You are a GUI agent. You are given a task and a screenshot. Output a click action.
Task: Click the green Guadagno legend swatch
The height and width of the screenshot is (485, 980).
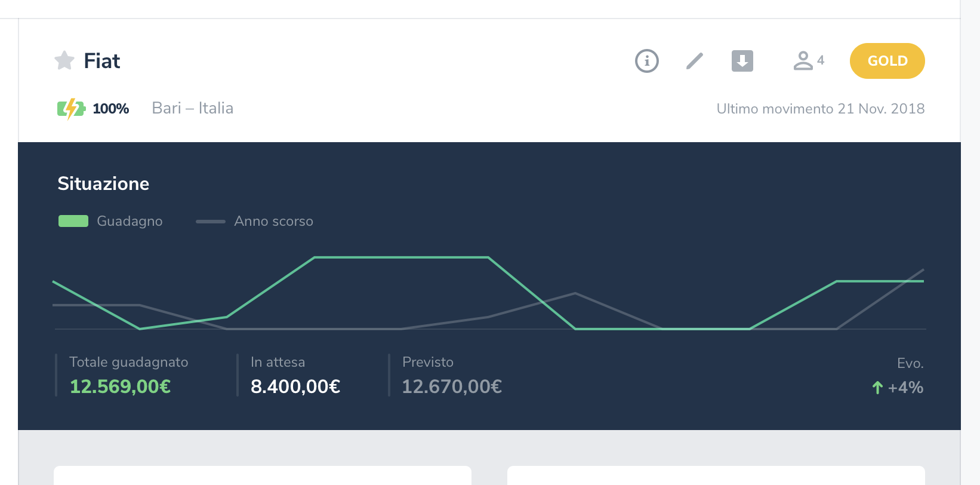[x=73, y=221]
